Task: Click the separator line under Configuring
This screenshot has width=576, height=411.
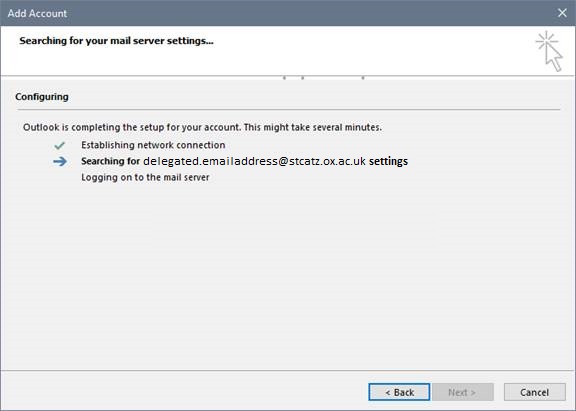Action: [x=288, y=109]
